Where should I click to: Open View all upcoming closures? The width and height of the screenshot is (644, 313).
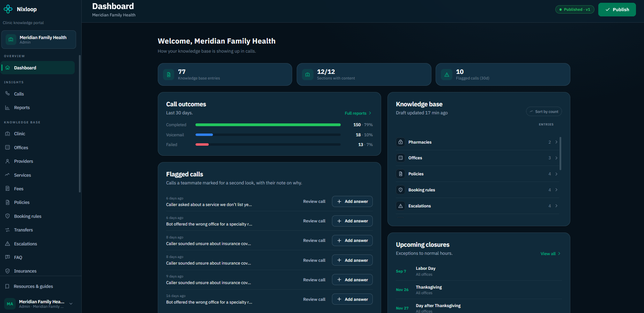tap(550, 254)
